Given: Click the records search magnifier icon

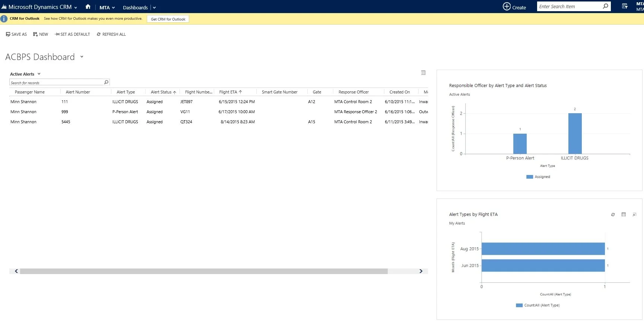Looking at the screenshot, I should point(106,82).
